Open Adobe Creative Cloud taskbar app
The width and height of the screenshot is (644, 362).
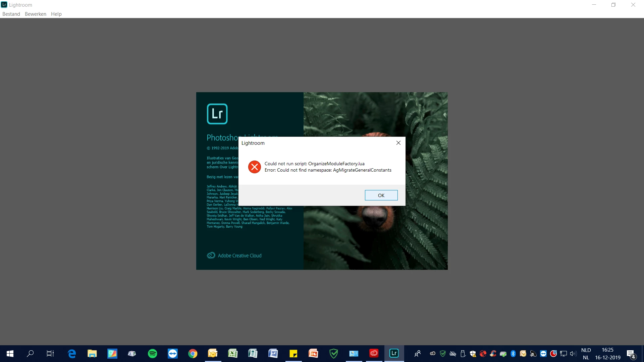pyautogui.click(x=374, y=354)
